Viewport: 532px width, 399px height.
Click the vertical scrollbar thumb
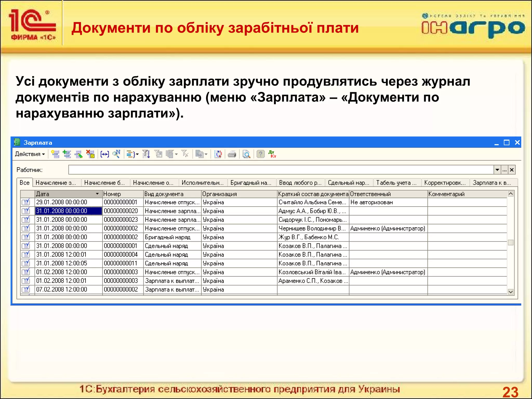pos(510,242)
